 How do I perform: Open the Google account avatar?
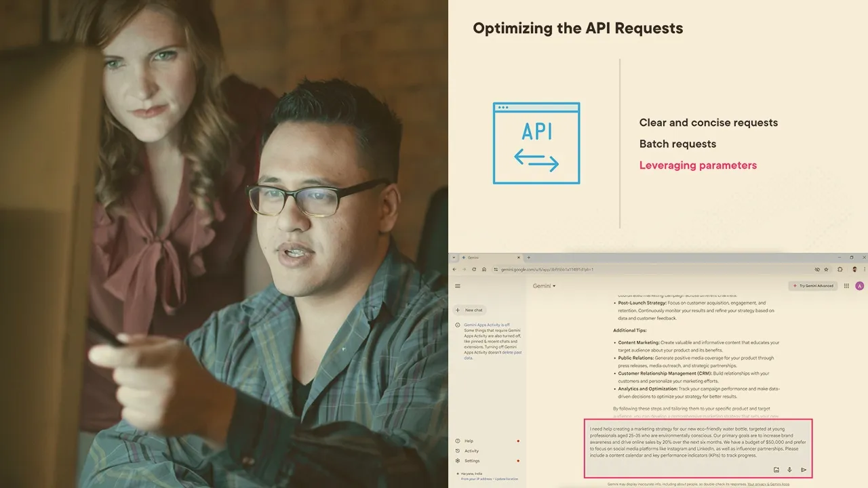(859, 286)
